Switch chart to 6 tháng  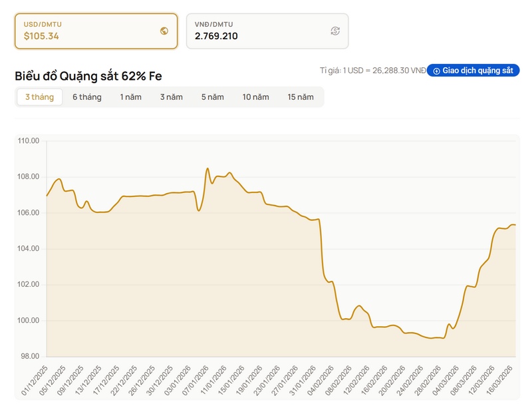pyautogui.click(x=87, y=97)
